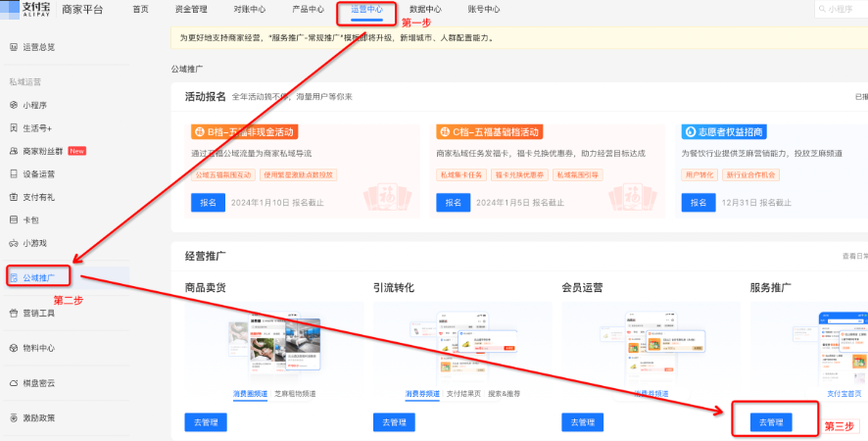Select the 运营中心 tab
This screenshot has width=868, height=441.
click(x=367, y=10)
